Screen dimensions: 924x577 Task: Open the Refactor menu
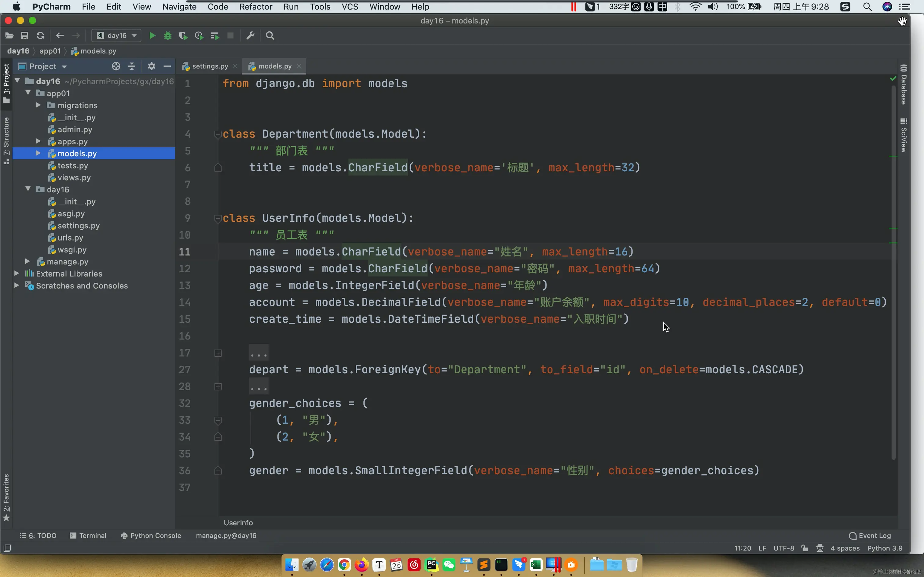(255, 7)
